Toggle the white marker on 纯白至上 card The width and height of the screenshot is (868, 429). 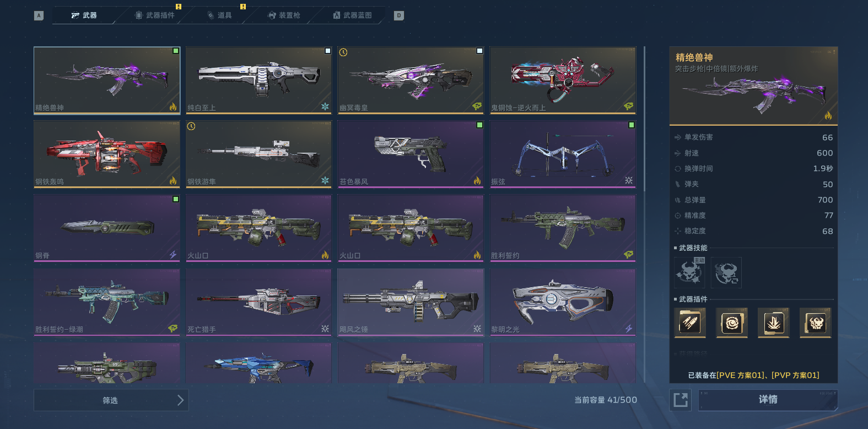(328, 51)
